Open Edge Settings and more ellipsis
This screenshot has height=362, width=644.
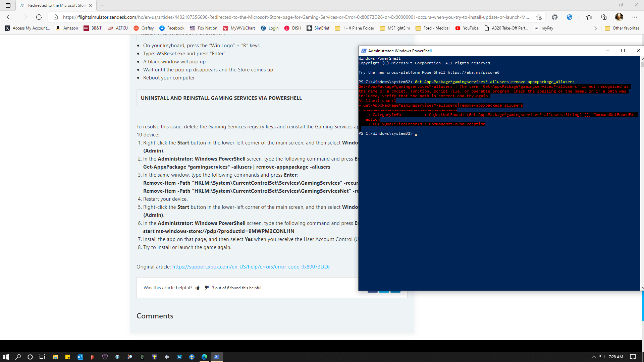click(634, 17)
